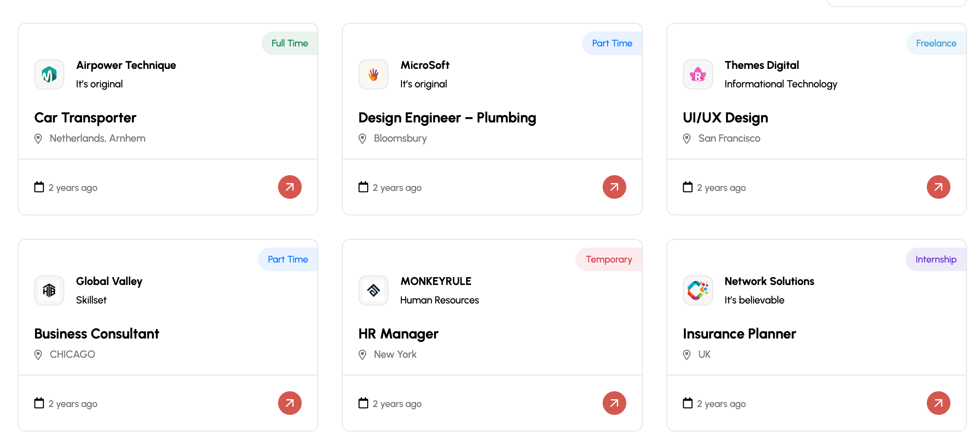Select the Full Time tag
This screenshot has height=444, width=980.
290,43
